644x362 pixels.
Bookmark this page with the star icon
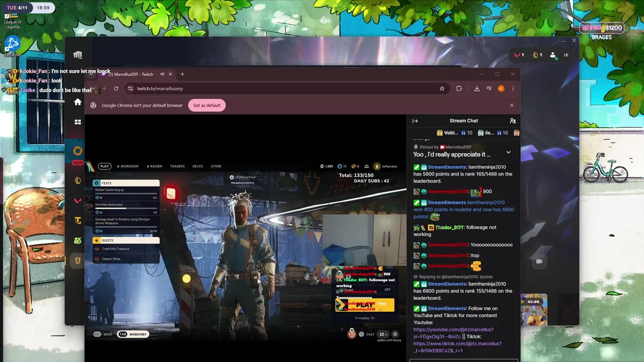pyautogui.click(x=442, y=88)
